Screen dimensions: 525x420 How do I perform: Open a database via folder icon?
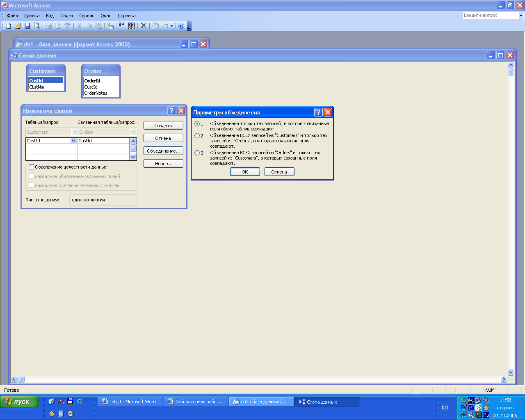[x=18, y=25]
